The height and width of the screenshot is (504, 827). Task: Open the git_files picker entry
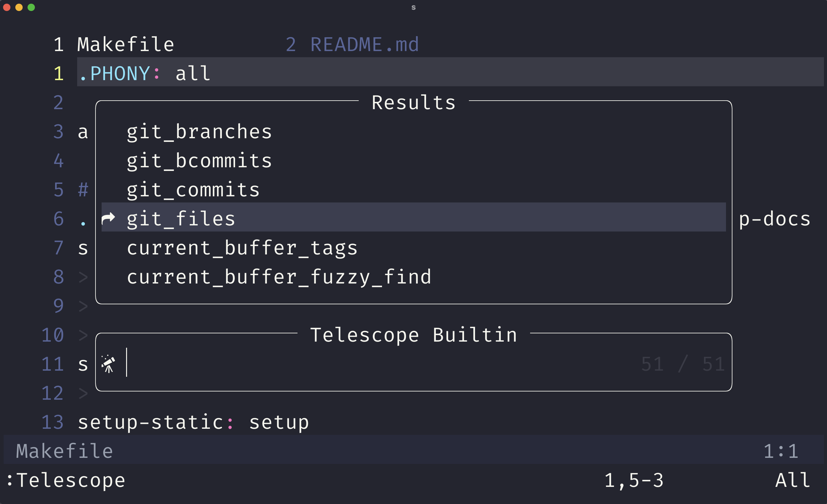click(181, 219)
